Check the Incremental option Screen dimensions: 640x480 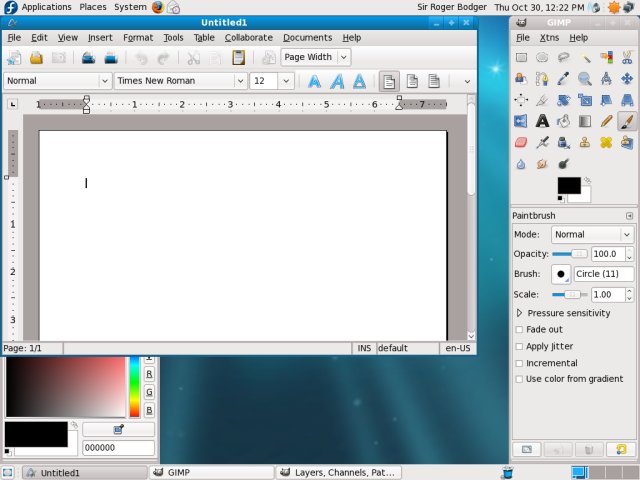point(519,363)
